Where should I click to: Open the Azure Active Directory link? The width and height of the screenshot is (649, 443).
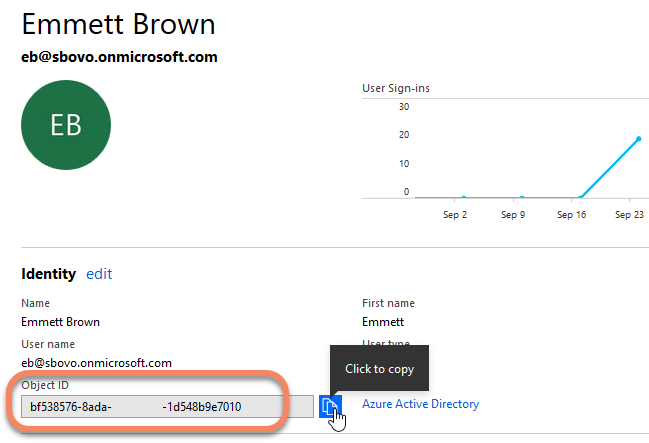[x=420, y=404]
